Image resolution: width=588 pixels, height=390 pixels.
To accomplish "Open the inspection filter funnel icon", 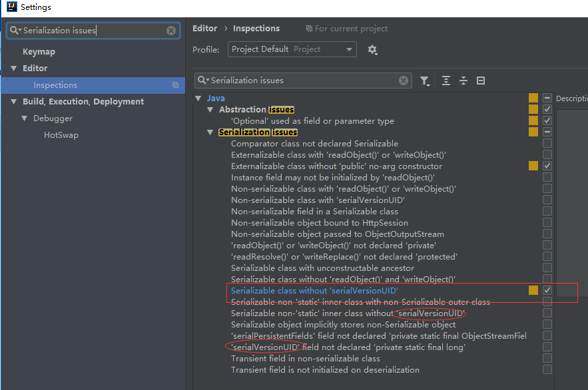I will (x=425, y=81).
